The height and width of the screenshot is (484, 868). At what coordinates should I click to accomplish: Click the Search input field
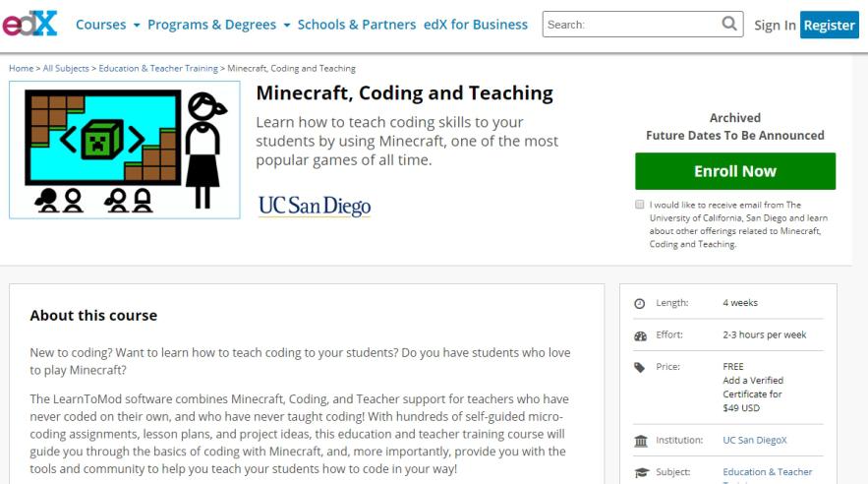pyautogui.click(x=629, y=24)
